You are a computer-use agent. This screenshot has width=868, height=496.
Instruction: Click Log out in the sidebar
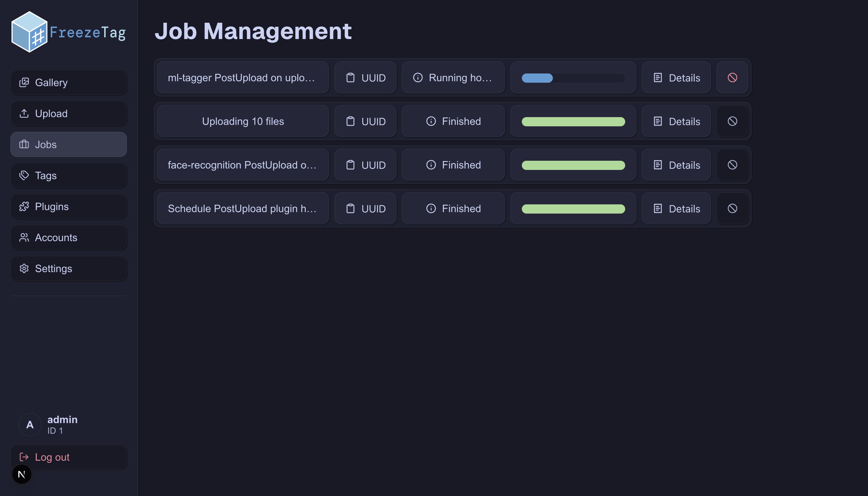(52, 457)
